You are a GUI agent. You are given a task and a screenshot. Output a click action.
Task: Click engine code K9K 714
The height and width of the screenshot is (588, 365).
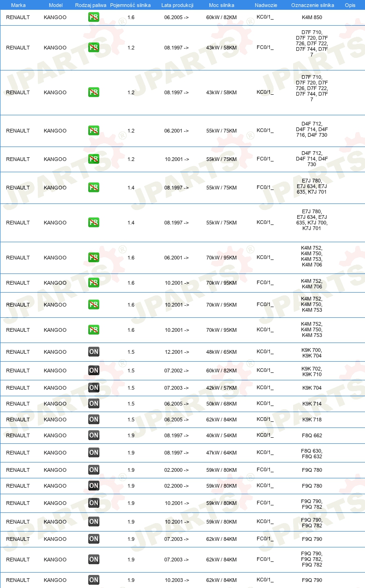coord(312,404)
